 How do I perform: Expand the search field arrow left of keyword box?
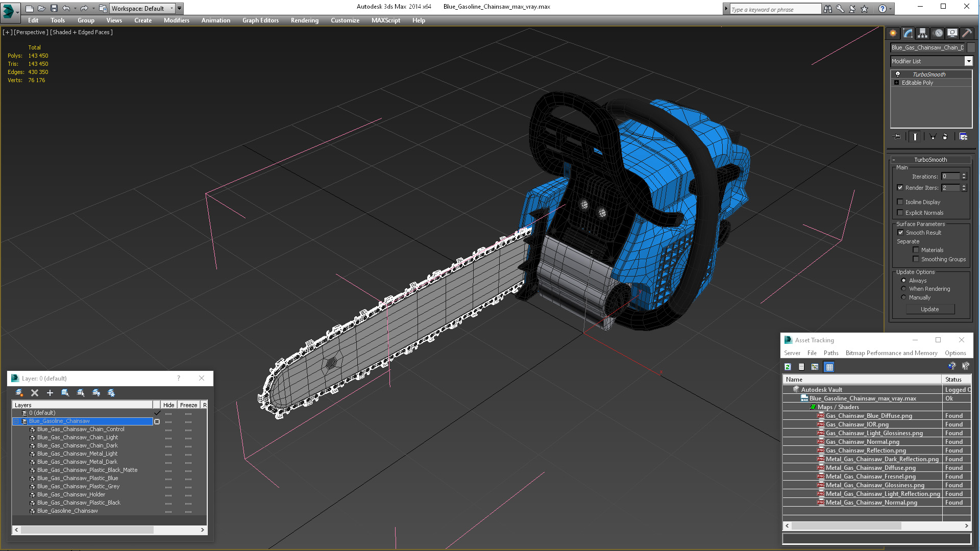[726, 9]
